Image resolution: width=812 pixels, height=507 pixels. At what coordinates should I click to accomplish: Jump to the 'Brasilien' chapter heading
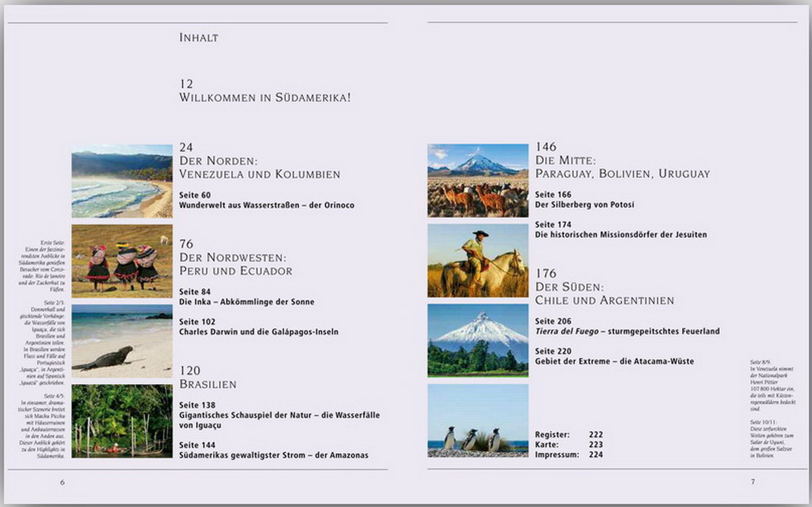[208, 384]
